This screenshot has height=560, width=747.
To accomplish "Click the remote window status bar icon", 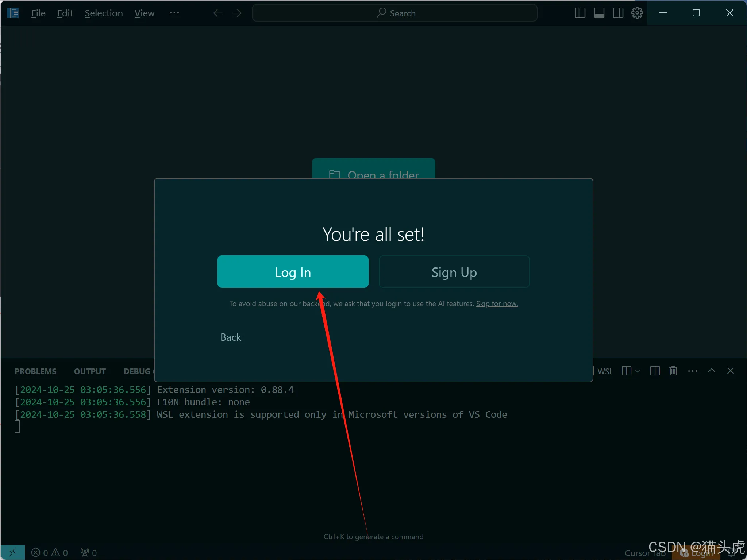I will [12, 552].
